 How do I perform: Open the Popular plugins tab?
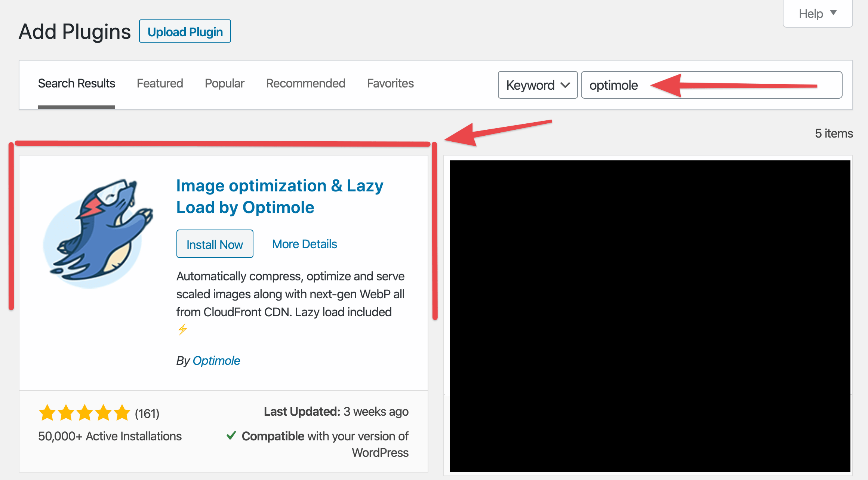(224, 83)
